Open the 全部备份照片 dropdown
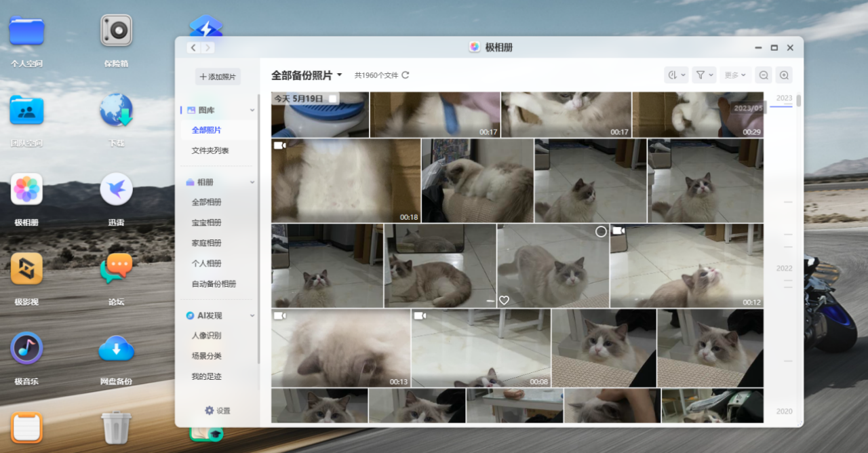Viewport: 868px width, 453px height. coord(307,75)
